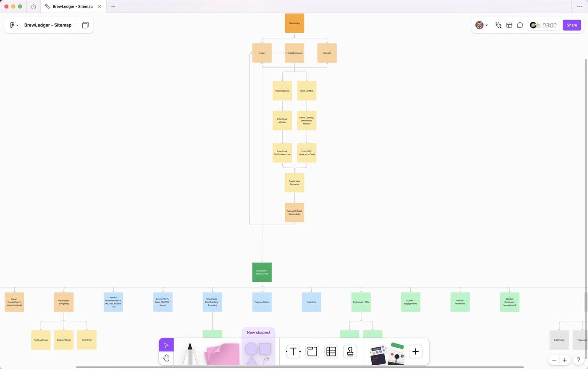Open the Stamp tool

350,351
